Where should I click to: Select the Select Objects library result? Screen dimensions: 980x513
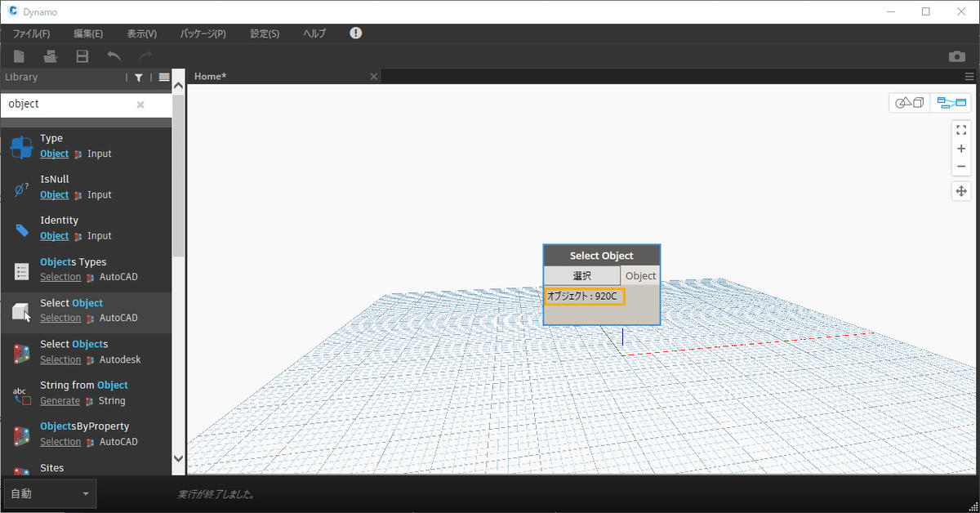(x=86, y=353)
